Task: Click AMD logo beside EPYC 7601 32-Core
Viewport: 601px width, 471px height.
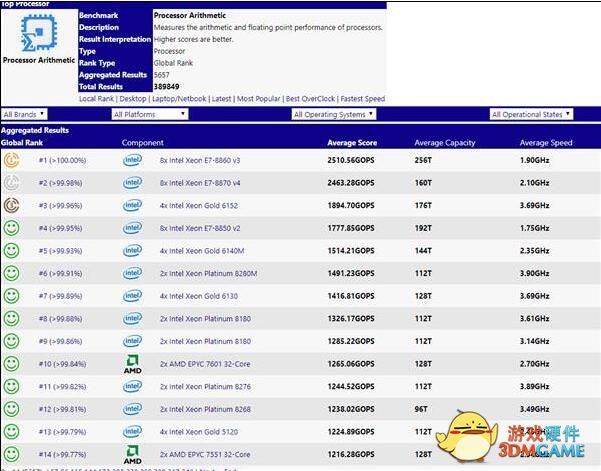Action: click(x=133, y=364)
